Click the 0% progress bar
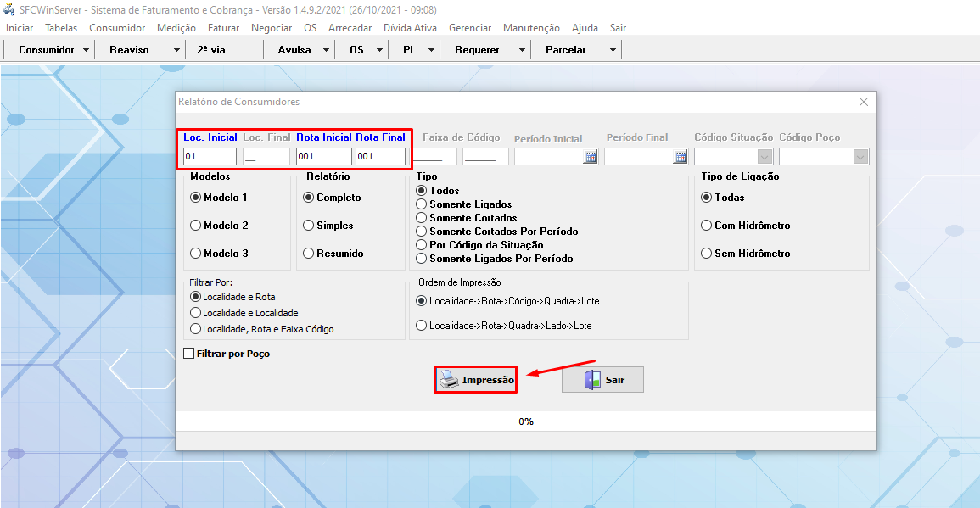This screenshot has height=508, width=980. 525,421
